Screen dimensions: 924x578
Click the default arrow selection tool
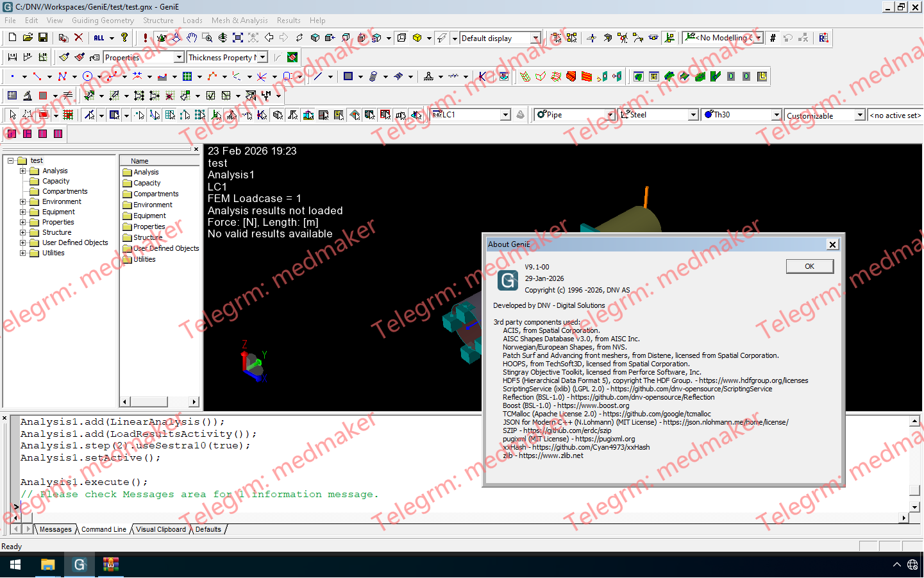point(12,115)
